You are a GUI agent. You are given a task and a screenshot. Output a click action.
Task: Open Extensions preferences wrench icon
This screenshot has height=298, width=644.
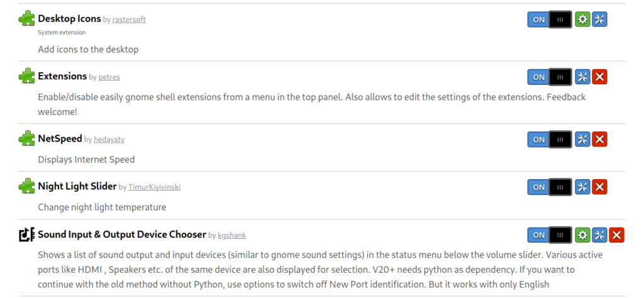(x=582, y=77)
